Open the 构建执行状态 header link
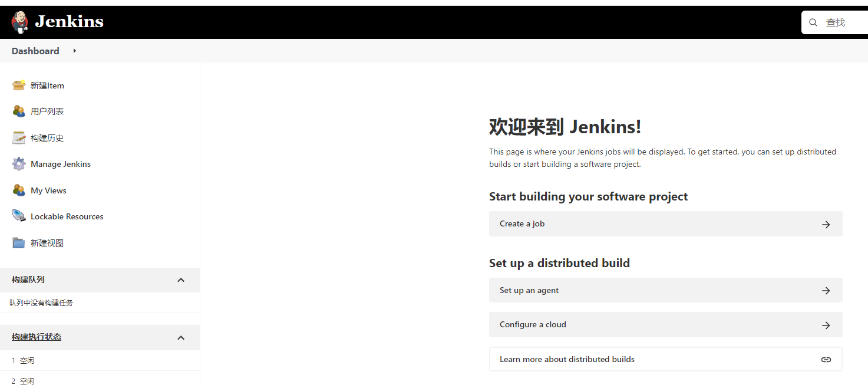This screenshot has height=388, width=868. tap(37, 337)
